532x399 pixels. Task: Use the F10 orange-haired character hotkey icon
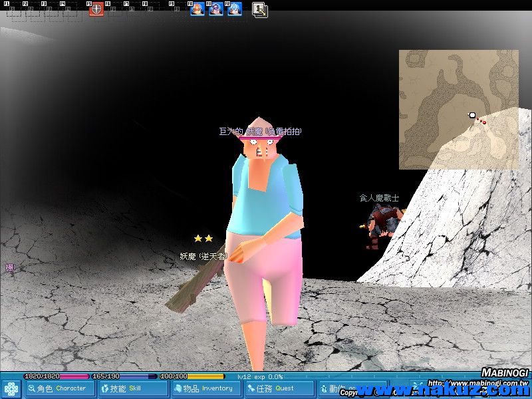tap(197, 9)
